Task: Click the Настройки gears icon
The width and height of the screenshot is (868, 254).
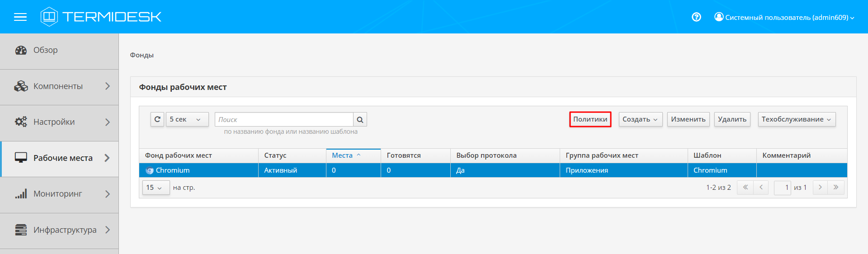Action: 21,122
